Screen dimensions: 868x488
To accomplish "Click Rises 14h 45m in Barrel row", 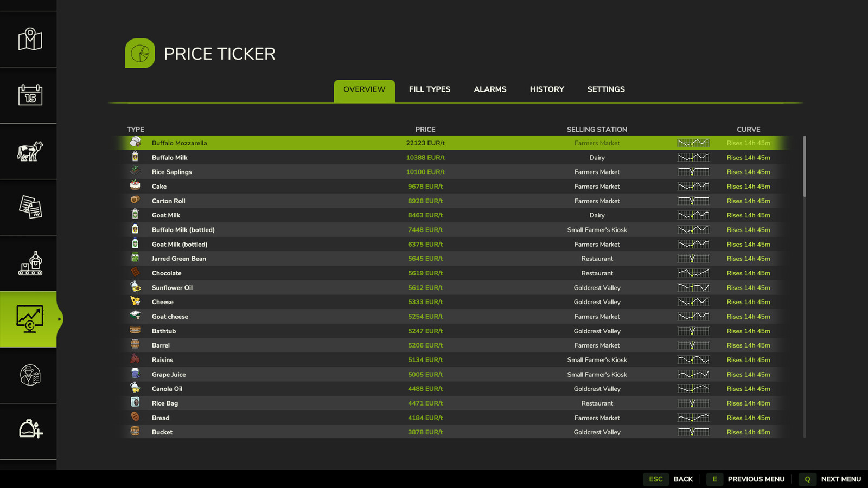I will pos(748,345).
